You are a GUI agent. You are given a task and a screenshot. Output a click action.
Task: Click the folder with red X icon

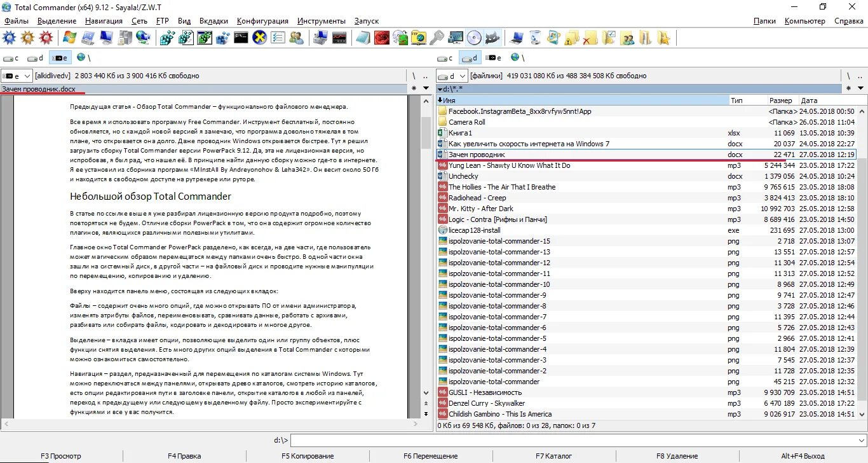click(x=590, y=38)
